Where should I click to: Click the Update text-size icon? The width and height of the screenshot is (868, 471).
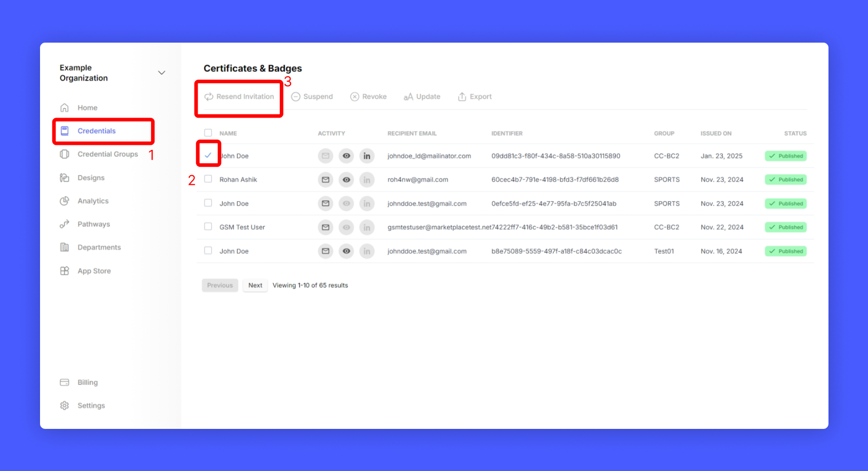pyautogui.click(x=408, y=97)
